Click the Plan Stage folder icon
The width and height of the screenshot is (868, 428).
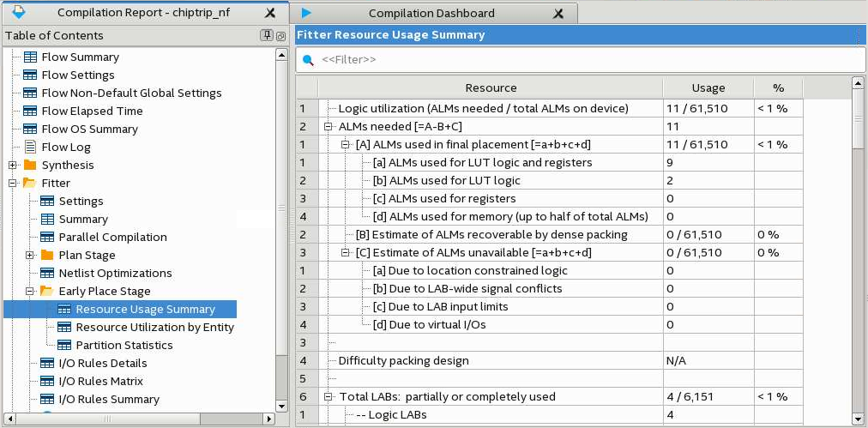47,255
